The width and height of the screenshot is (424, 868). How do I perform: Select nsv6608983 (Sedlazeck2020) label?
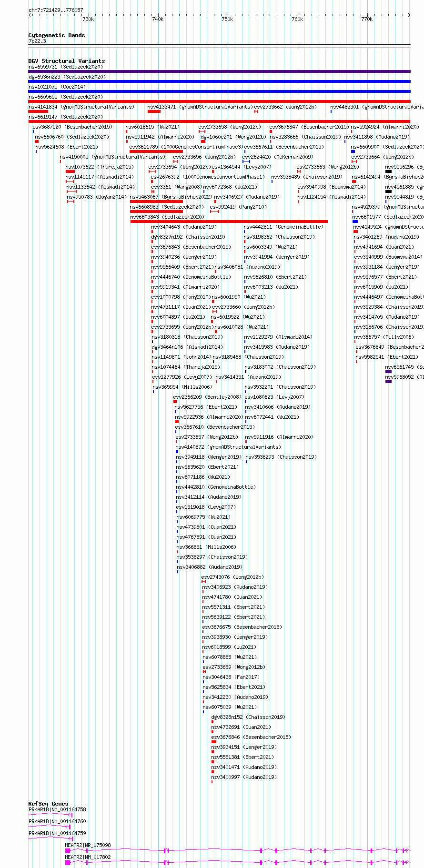click(167, 207)
